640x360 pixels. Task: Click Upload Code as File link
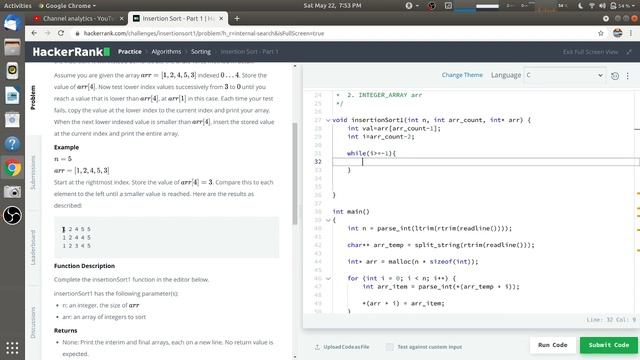(x=347, y=347)
